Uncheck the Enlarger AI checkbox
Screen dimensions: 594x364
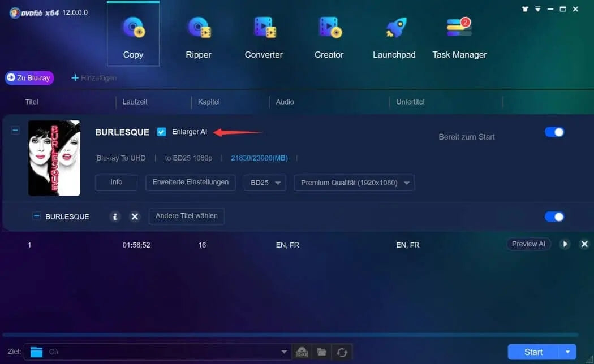point(162,132)
